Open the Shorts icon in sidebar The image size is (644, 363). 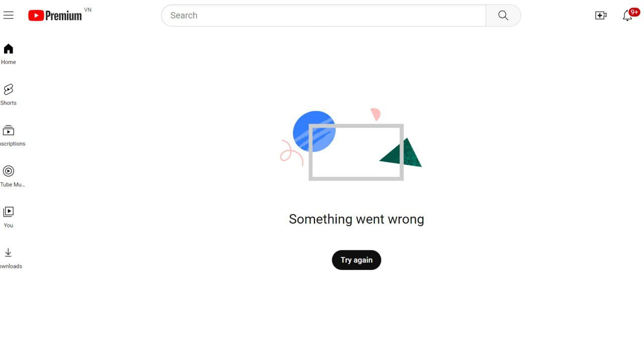pyautogui.click(x=9, y=90)
